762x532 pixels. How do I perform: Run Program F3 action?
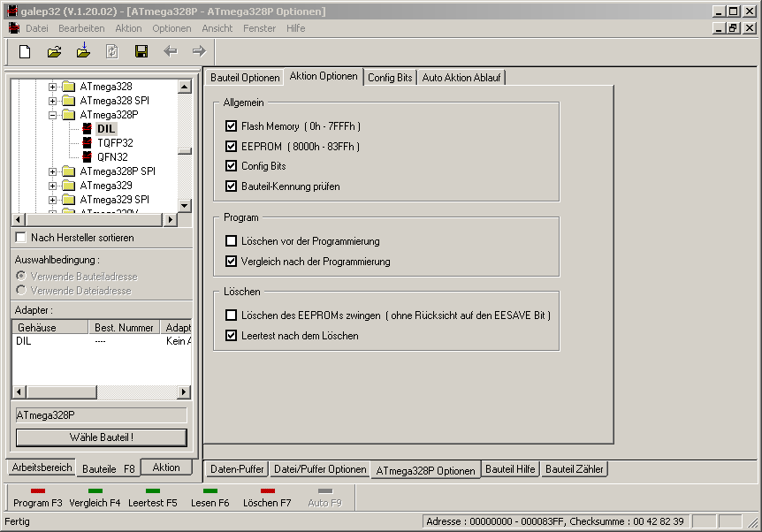coord(37,498)
